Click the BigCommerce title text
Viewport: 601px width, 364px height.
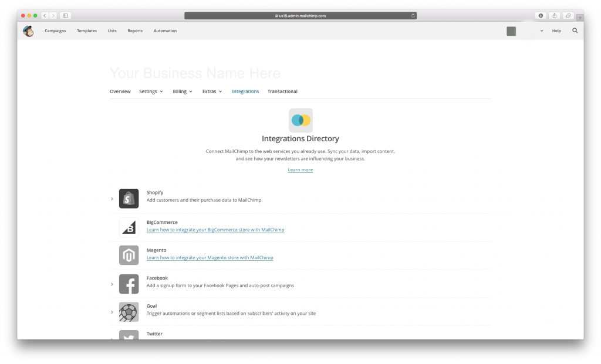(x=162, y=222)
